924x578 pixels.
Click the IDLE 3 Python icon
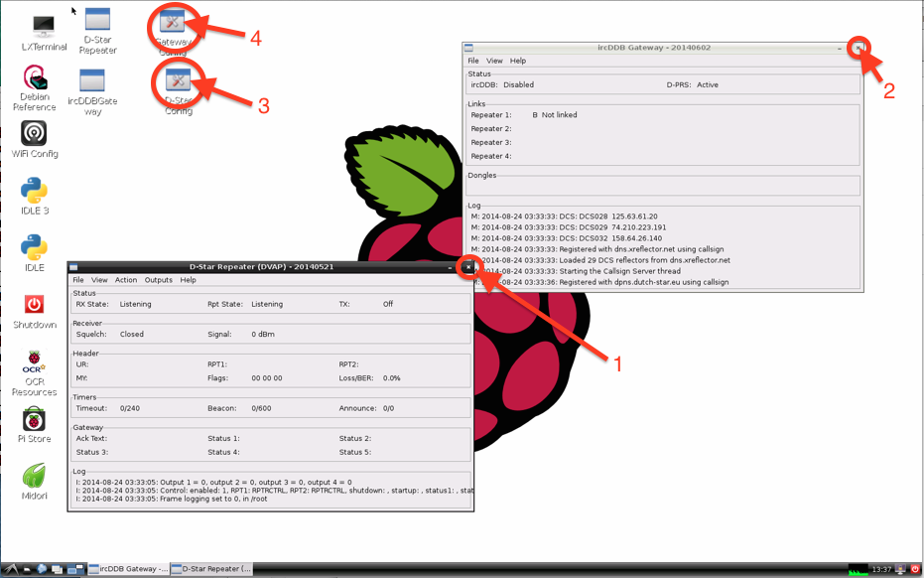34,191
